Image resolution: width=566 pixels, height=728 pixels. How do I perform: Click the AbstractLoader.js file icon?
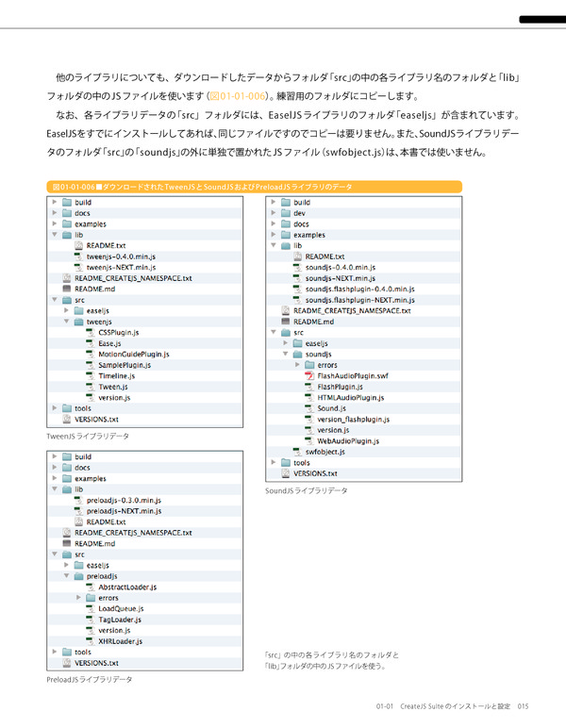[x=91, y=587]
